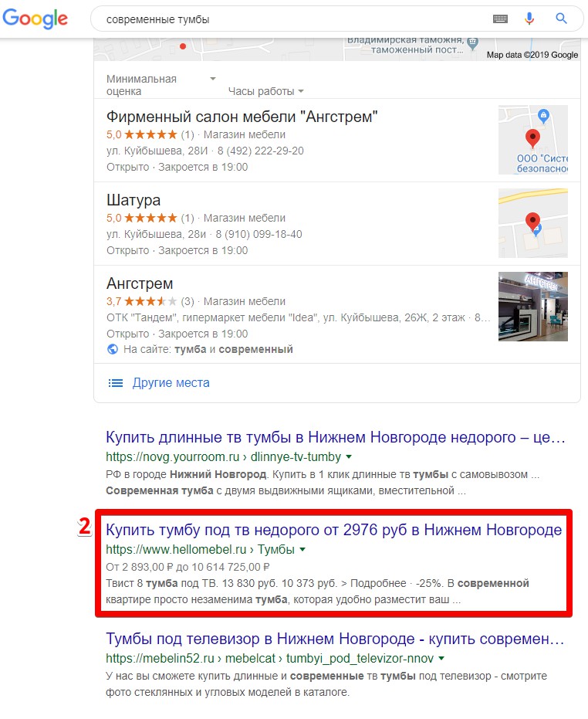
Task: Open result 'Купить длинные тв тумбы в Нижнем Новгороде'
Action: point(336,437)
